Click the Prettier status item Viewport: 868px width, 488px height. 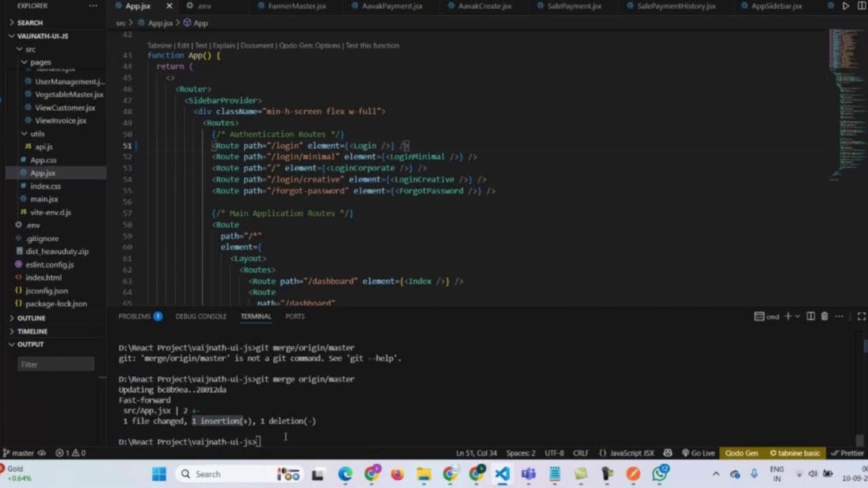847,453
